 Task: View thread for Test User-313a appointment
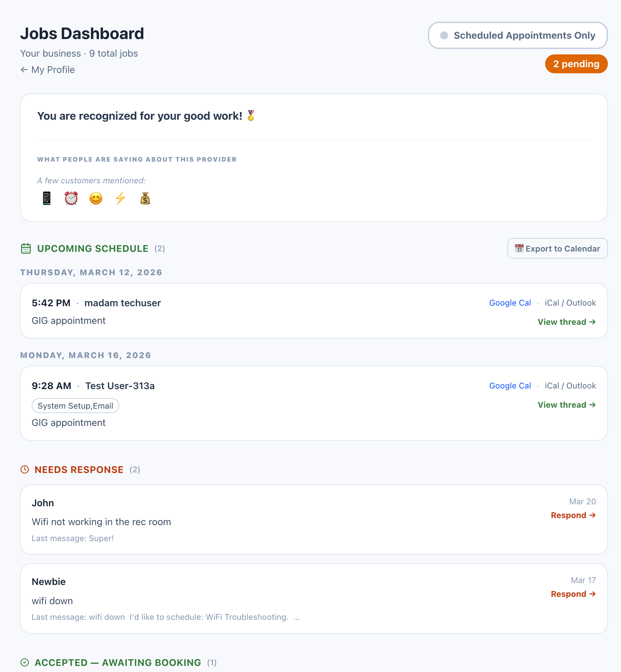tap(567, 405)
